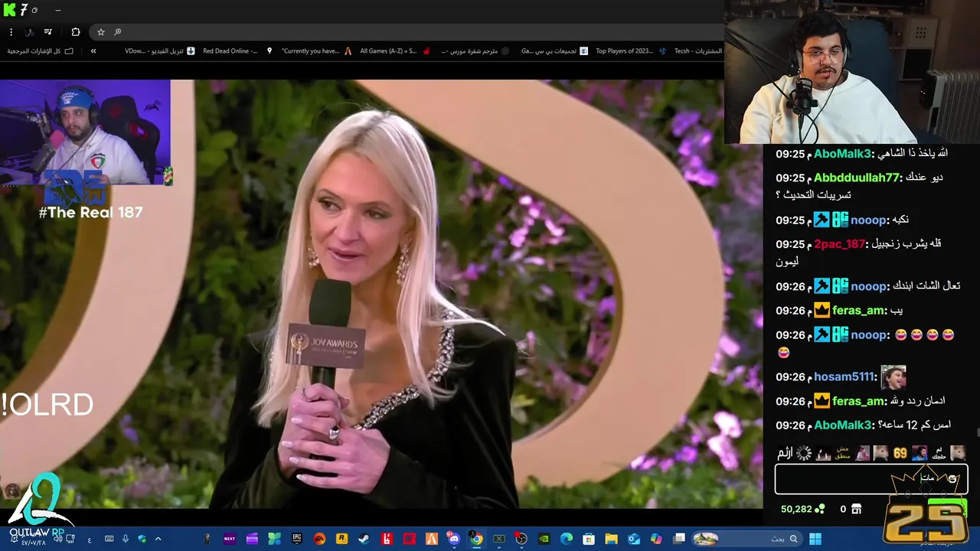This screenshot has width=980, height=551.
Task: Click username Abbdduullah77 in chat
Action: click(x=857, y=178)
